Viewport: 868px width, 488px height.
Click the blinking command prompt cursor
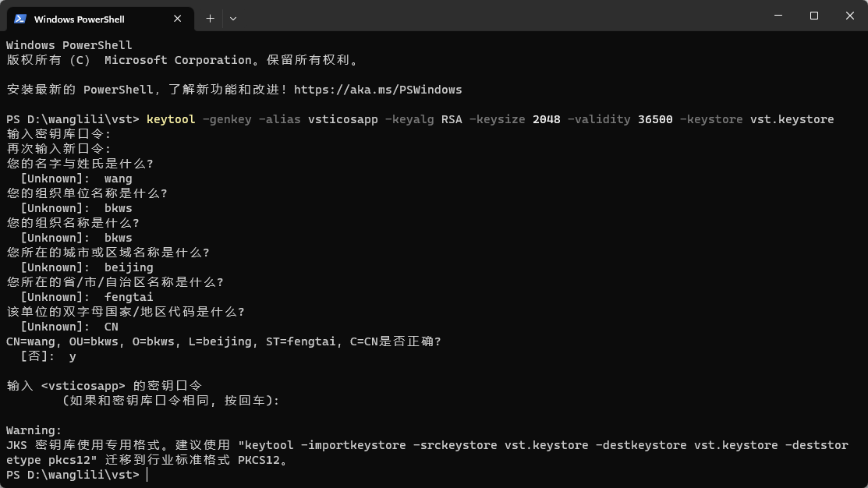tap(145, 475)
